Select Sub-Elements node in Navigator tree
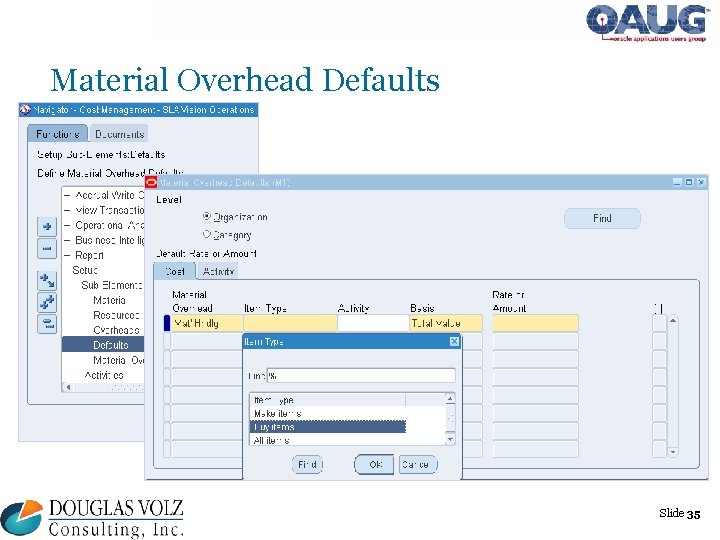 [112, 285]
